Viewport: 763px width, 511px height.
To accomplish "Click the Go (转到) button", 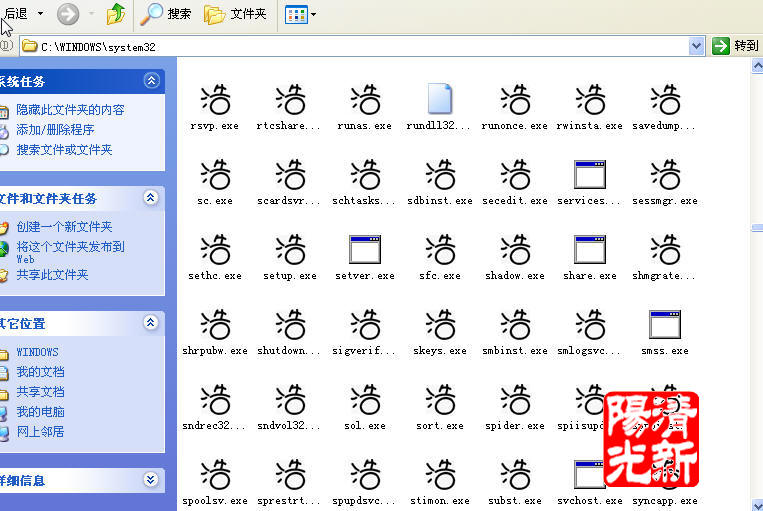I will (735, 46).
